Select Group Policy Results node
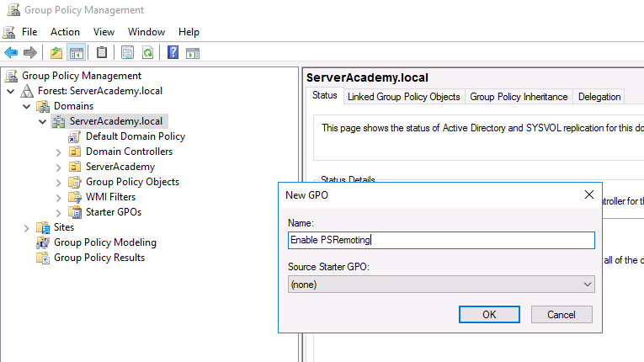644x362 pixels. click(98, 258)
